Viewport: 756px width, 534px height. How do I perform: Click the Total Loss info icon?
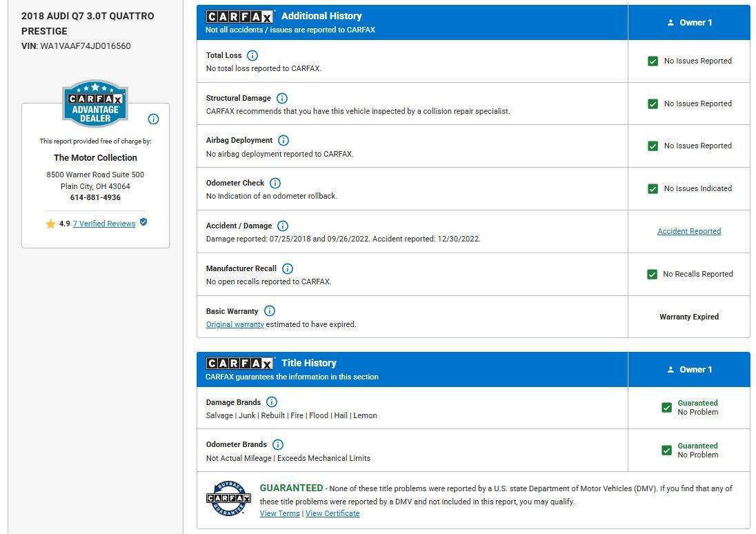[x=252, y=55]
